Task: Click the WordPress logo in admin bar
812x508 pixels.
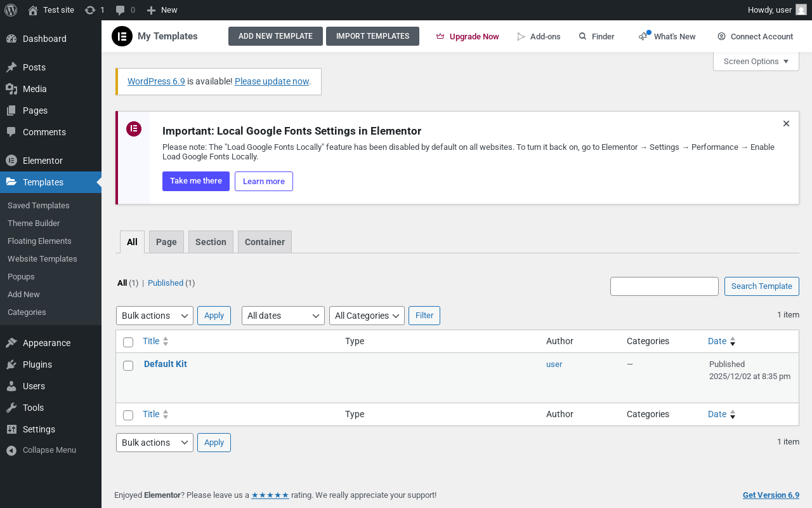Action: [x=11, y=10]
